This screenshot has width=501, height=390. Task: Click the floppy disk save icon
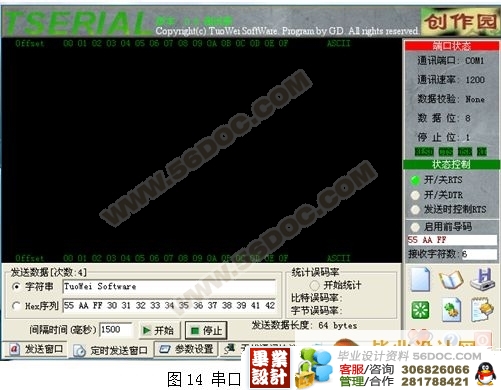(482, 279)
